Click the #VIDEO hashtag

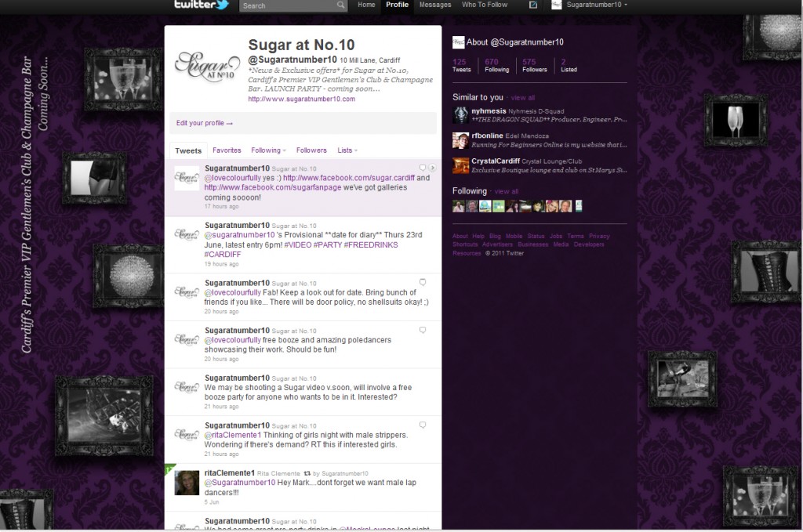tap(297, 245)
